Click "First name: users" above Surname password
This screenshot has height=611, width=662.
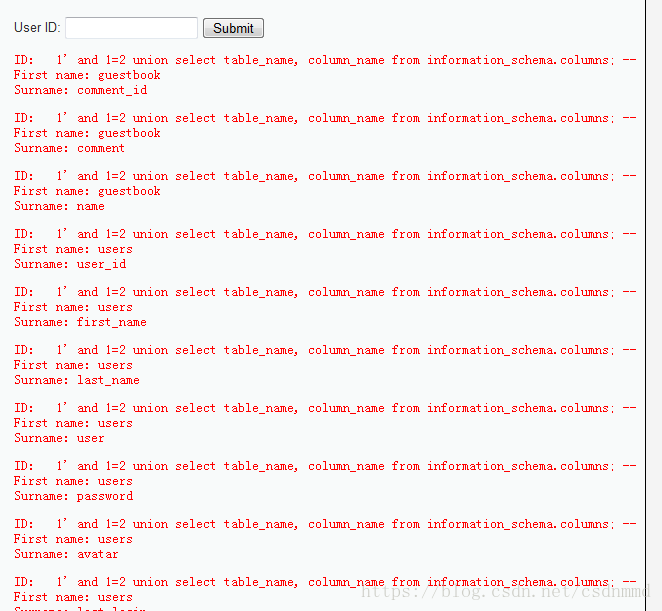73,481
